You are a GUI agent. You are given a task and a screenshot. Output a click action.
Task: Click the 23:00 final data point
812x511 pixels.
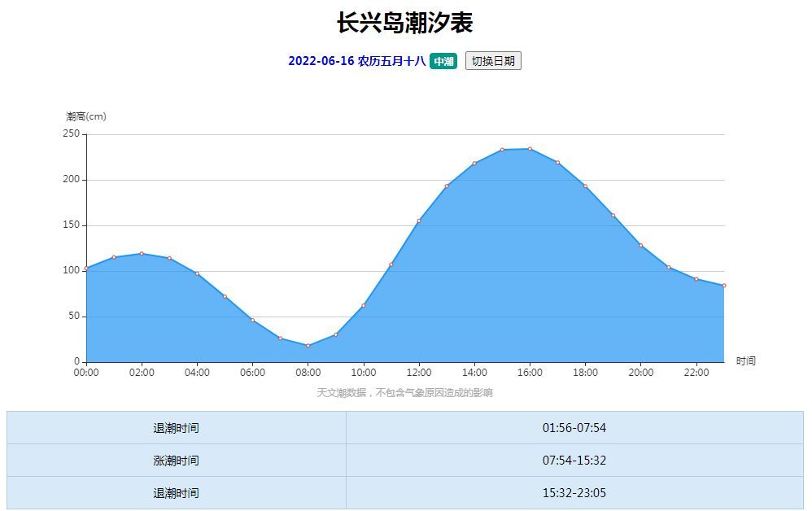click(x=724, y=286)
